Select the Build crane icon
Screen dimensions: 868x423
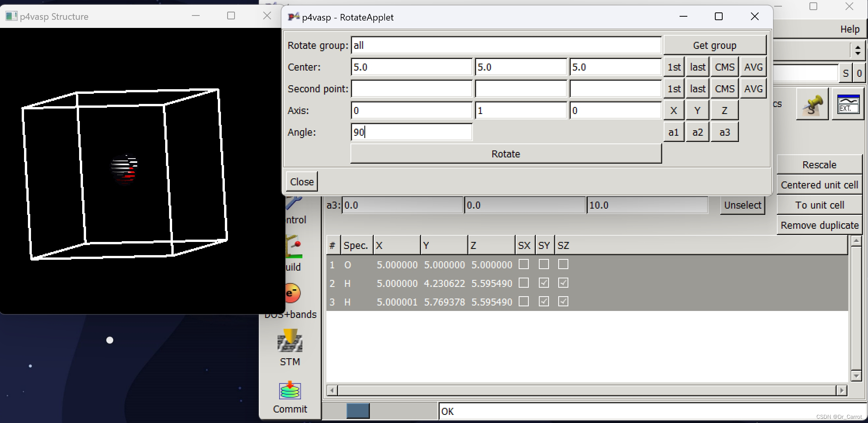coord(293,246)
